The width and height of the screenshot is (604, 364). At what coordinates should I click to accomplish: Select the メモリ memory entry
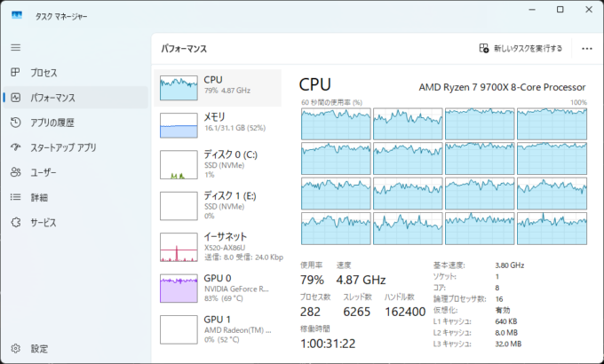coord(218,125)
